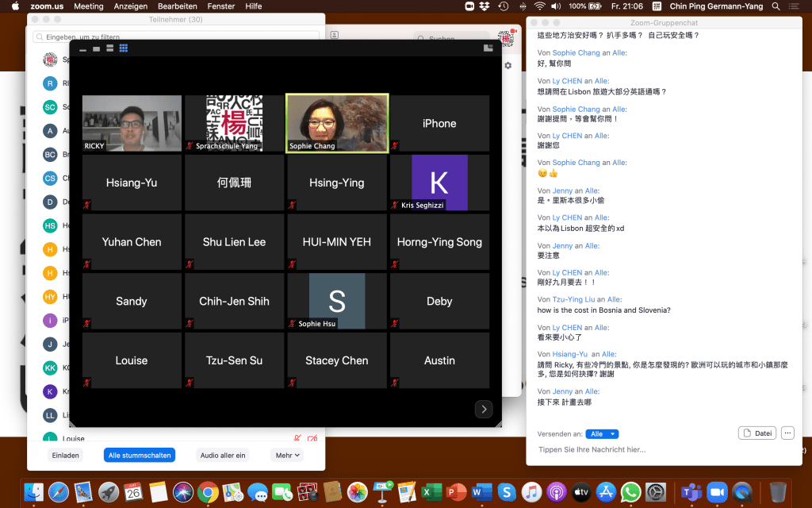
Task: Open the chat more options ellipsis
Action: pos(787,433)
